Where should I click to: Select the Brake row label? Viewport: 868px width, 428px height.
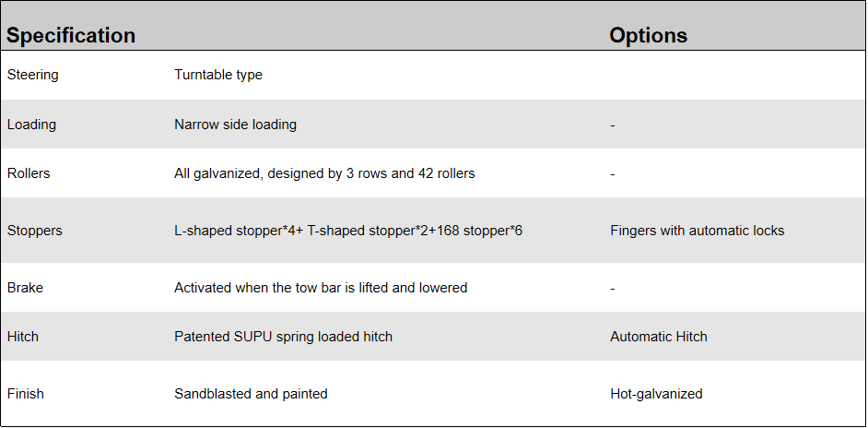point(25,288)
